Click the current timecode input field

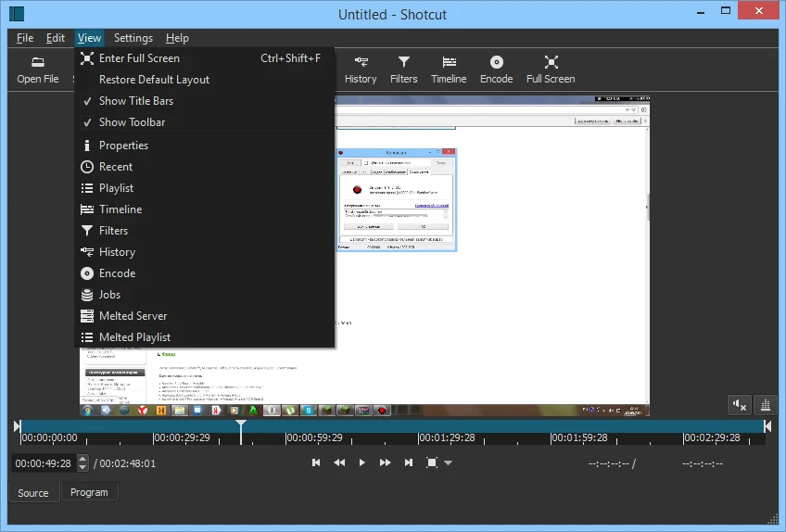click(x=44, y=463)
